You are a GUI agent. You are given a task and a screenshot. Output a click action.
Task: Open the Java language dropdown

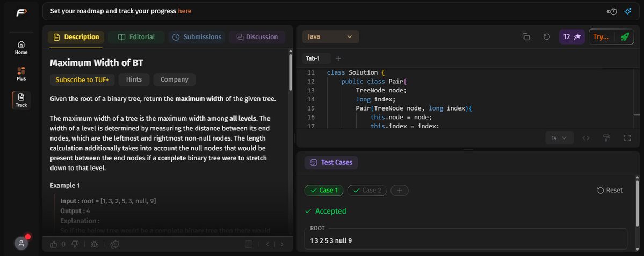click(x=331, y=36)
